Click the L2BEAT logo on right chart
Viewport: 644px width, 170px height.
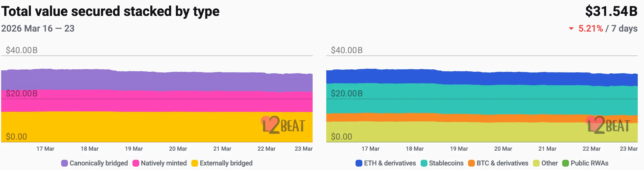pos(608,125)
